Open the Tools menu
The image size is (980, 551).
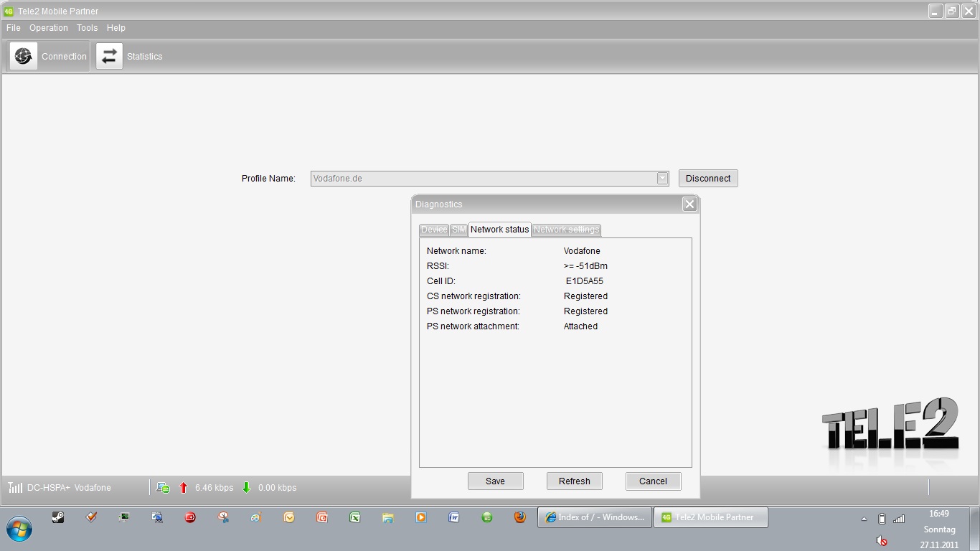87,28
